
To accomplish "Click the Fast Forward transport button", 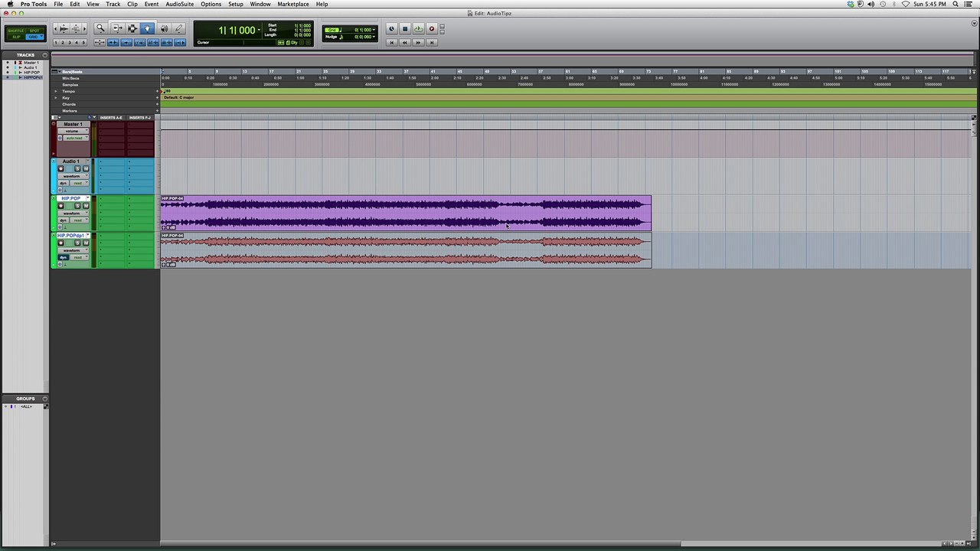I will tap(418, 42).
